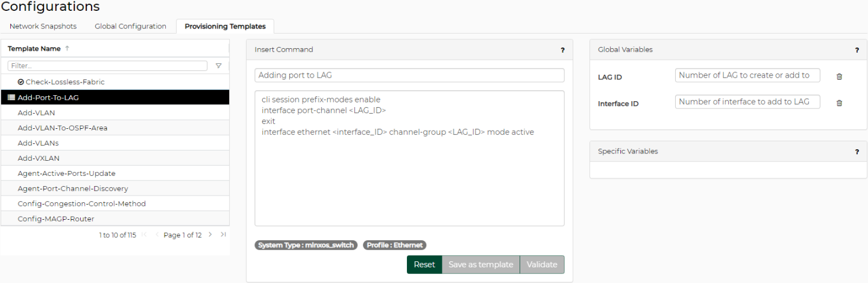Click the Validate button
This screenshot has width=868, height=283.
542,265
